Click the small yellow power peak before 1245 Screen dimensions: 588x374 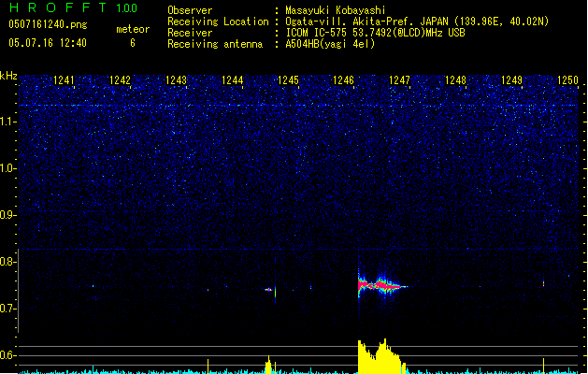pos(268,365)
